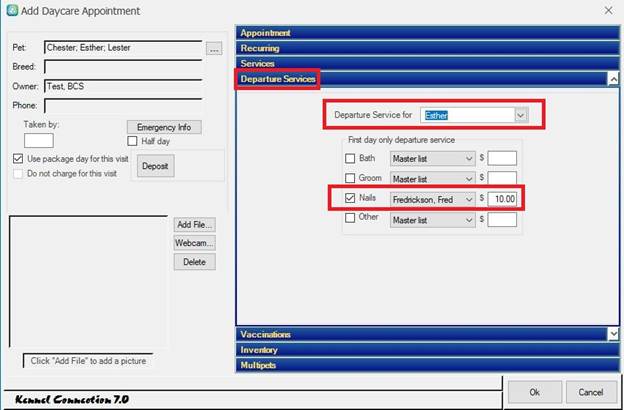Check the Other checkbox
The width and height of the screenshot is (624, 410).
pyautogui.click(x=350, y=218)
